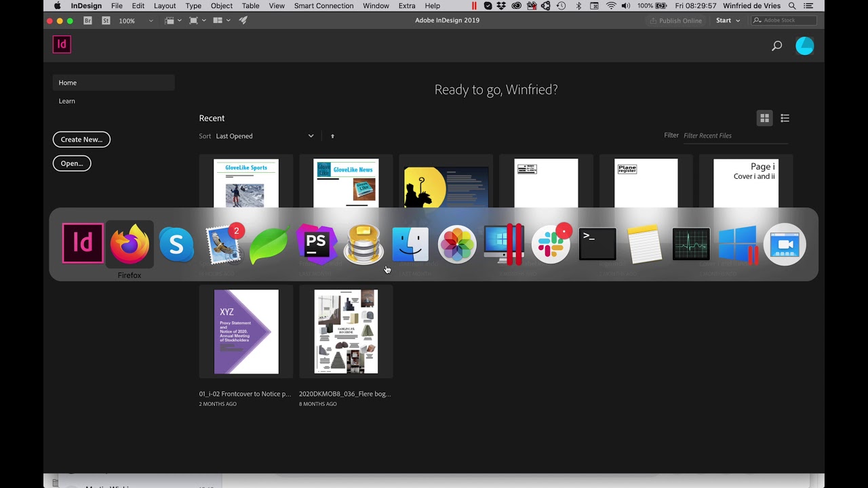Open the 2020DKMOB8 collage document thumbnail
Screen dimensions: 868x488
(346, 331)
